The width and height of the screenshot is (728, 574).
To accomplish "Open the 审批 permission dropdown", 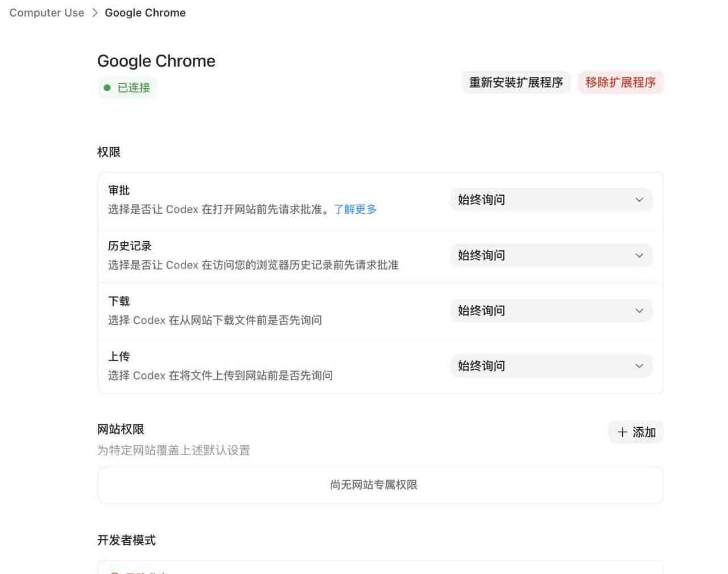I will (551, 200).
